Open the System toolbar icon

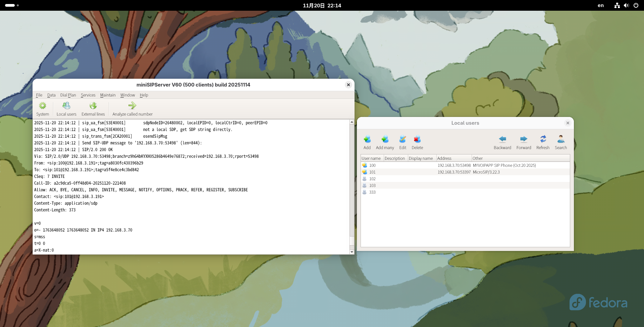43,109
